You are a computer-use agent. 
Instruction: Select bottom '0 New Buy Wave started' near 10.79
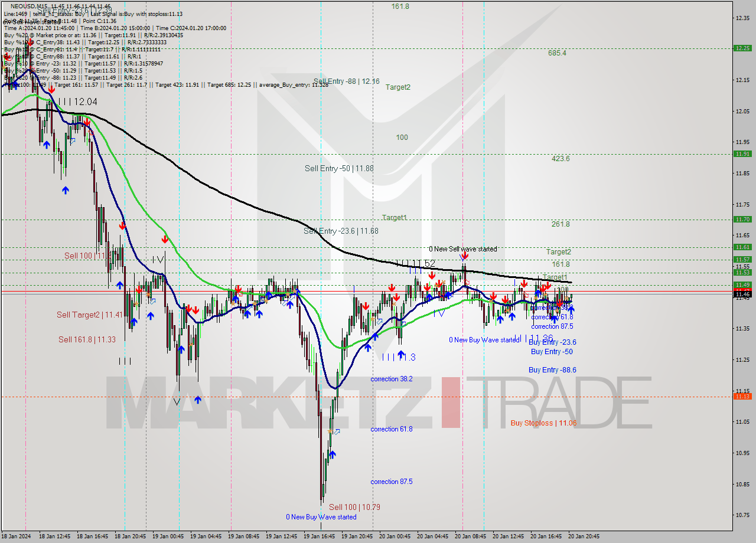tap(321, 517)
